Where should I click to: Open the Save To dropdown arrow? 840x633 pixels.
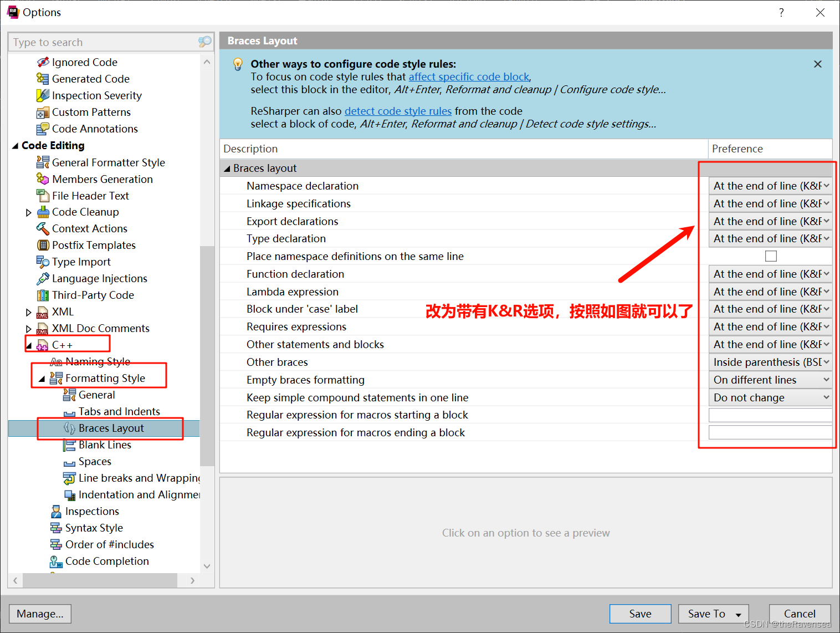[x=739, y=614]
